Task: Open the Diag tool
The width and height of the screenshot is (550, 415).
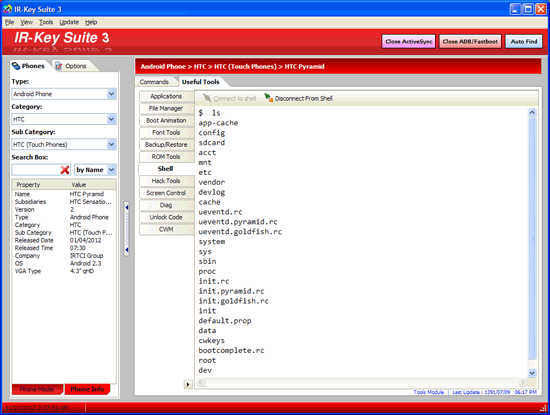Action: tap(166, 205)
